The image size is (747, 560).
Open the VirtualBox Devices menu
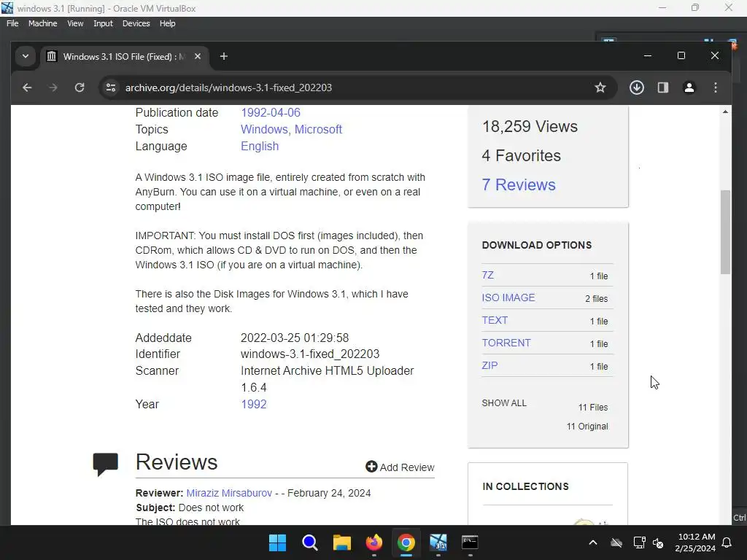point(136,23)
